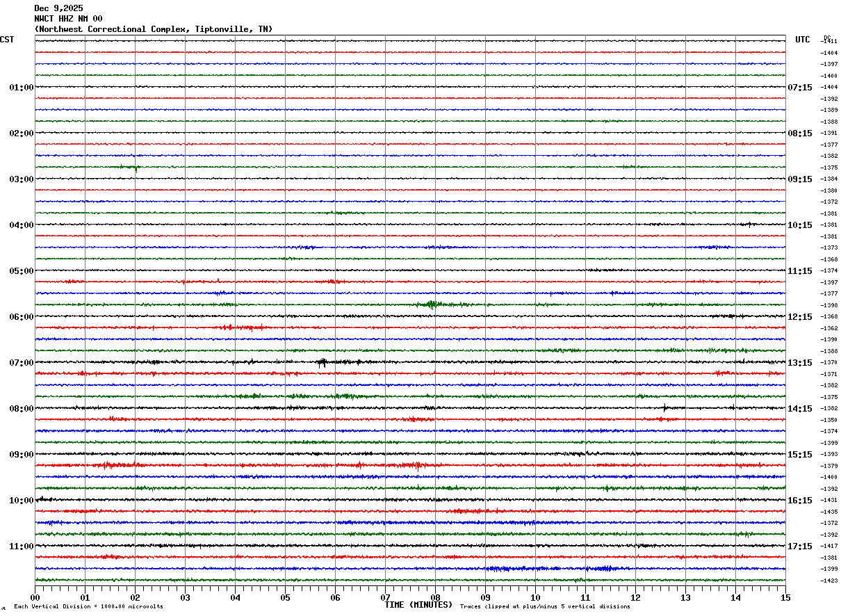Click the UTC timezone label

(x=802, y=40)
